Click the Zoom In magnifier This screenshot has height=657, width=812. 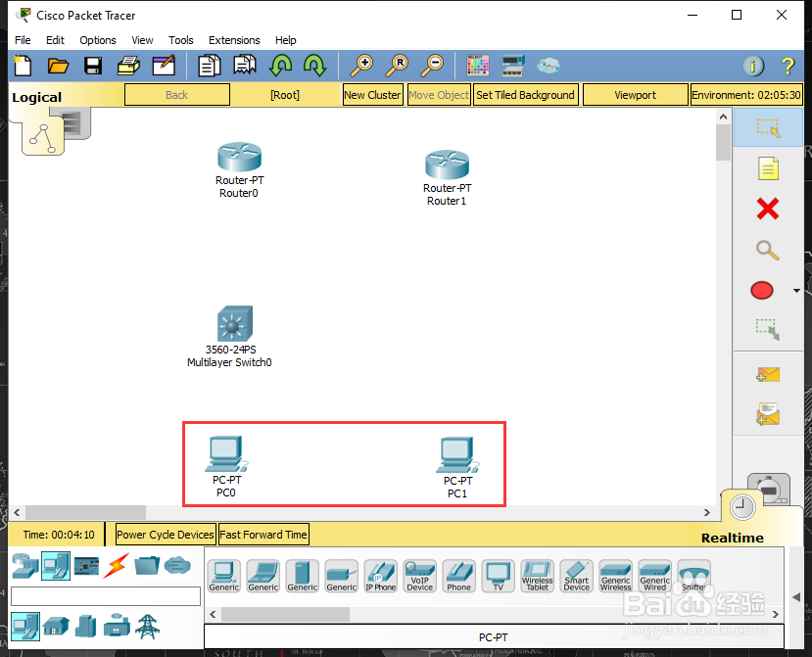tap(361, 66)
